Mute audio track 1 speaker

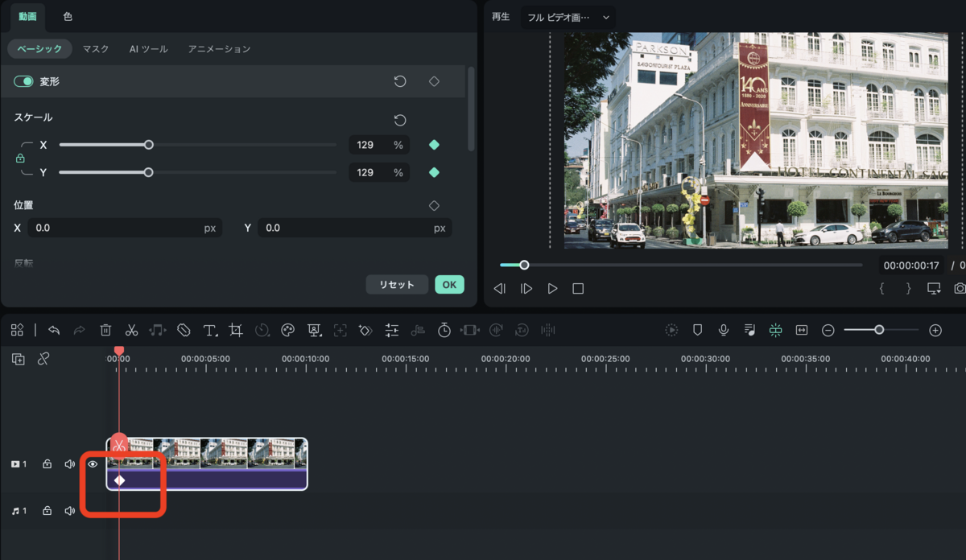pos(70,511)
